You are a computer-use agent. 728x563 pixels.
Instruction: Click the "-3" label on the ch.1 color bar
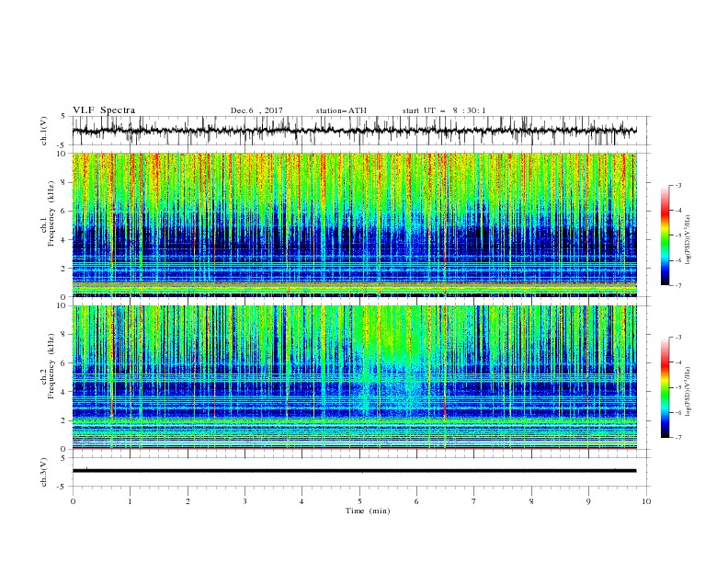[x=677, y=185]
